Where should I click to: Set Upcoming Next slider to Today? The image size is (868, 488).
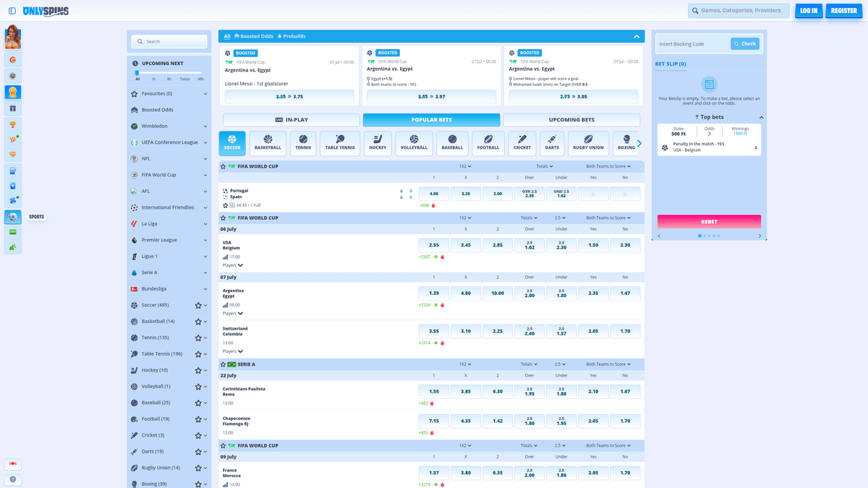click(185, 79)
